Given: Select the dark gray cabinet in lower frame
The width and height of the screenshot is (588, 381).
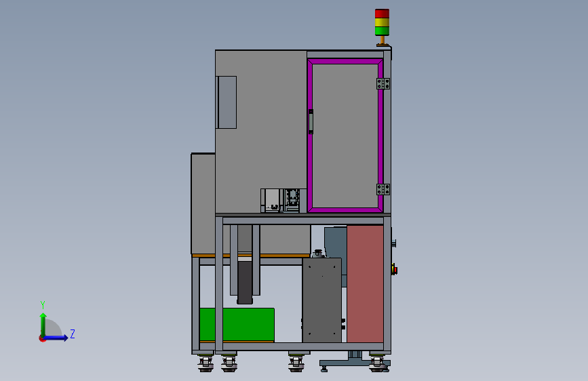Looking at the screenshot, I should click(x=321, y=300).
